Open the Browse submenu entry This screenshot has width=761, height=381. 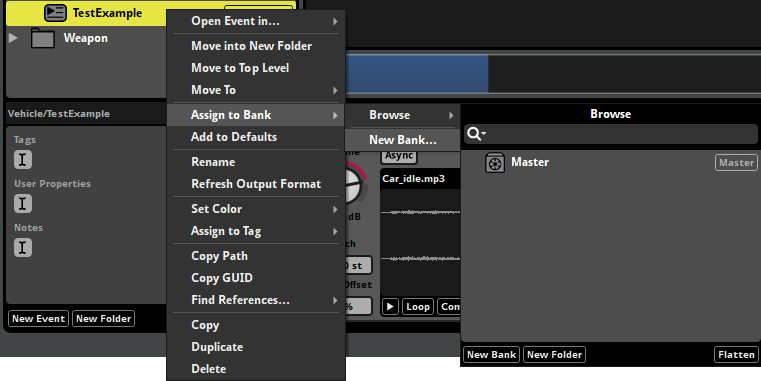pyautogui.click(x=403, y=115)
